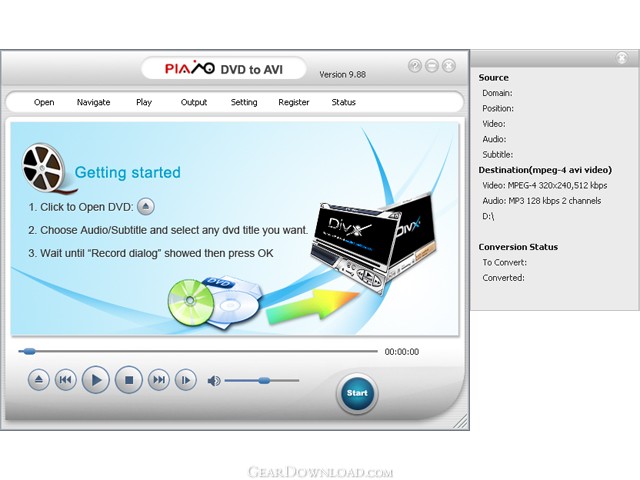Viewport: 640px width, 480px height.
Task: Click the Plato DVD to AVI logo
Action: (x=224, y=68)
